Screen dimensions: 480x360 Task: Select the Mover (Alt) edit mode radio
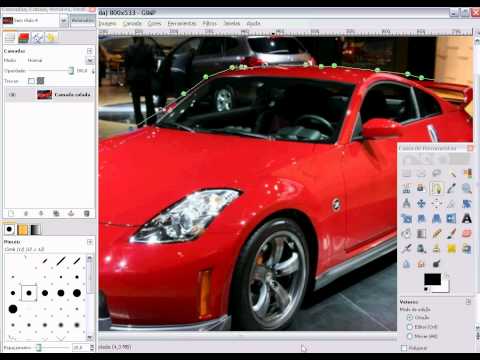coord(410,336)
